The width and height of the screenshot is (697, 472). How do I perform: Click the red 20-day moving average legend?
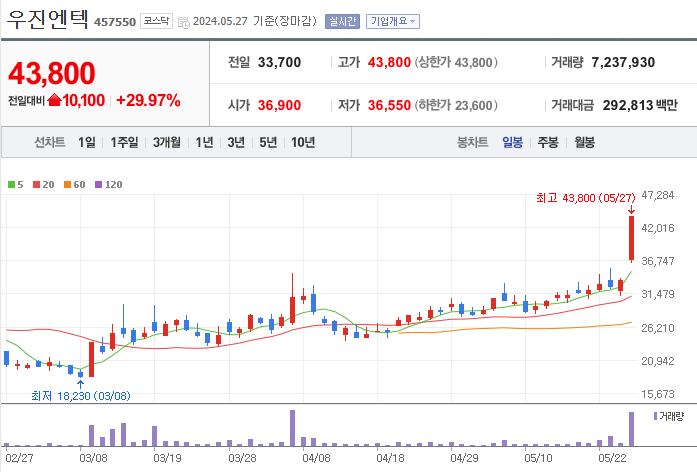[44, 184]
